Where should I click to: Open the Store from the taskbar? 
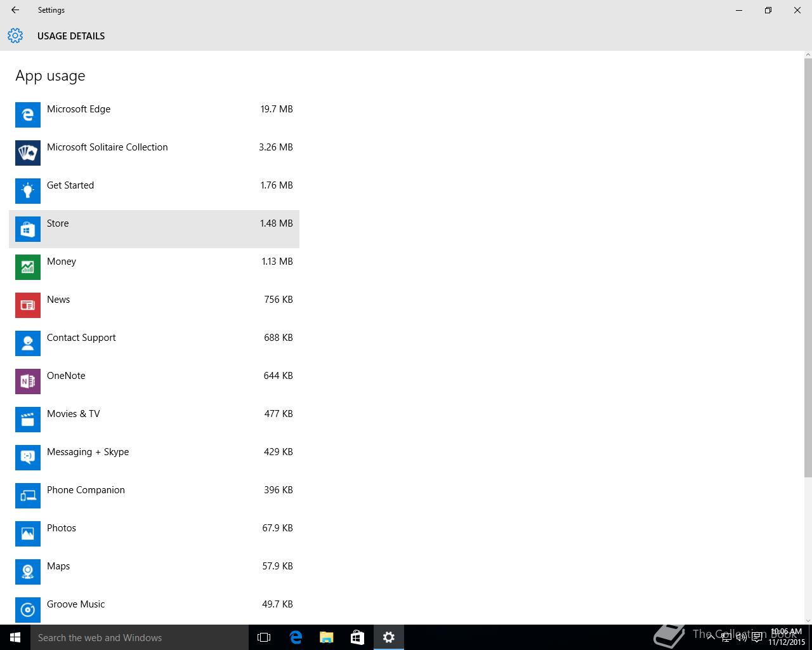point(357,637)
